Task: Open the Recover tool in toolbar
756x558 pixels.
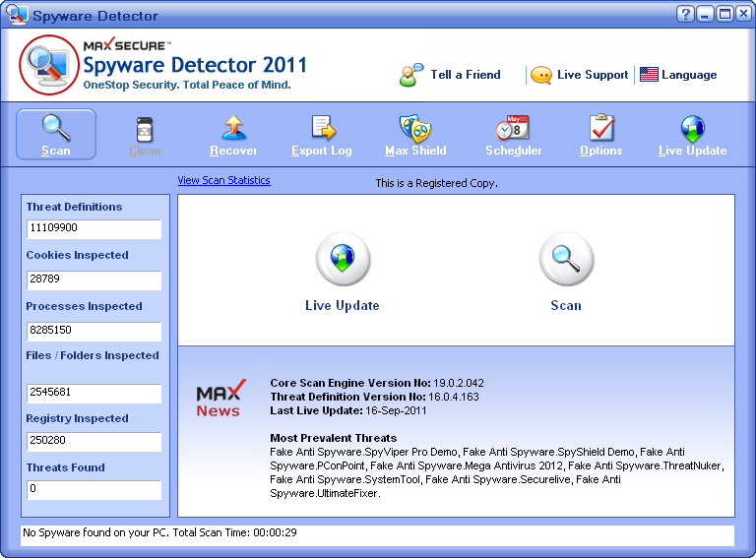Action: point(233,129)
